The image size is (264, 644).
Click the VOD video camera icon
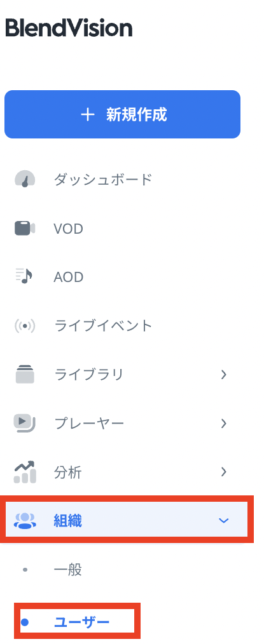(x=25, y=229)
